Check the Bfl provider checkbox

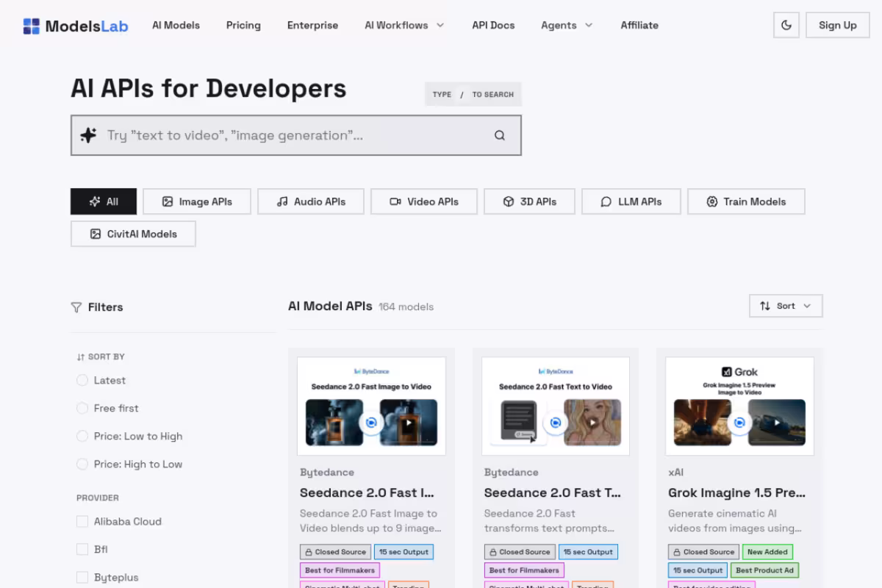click(82, 549)
